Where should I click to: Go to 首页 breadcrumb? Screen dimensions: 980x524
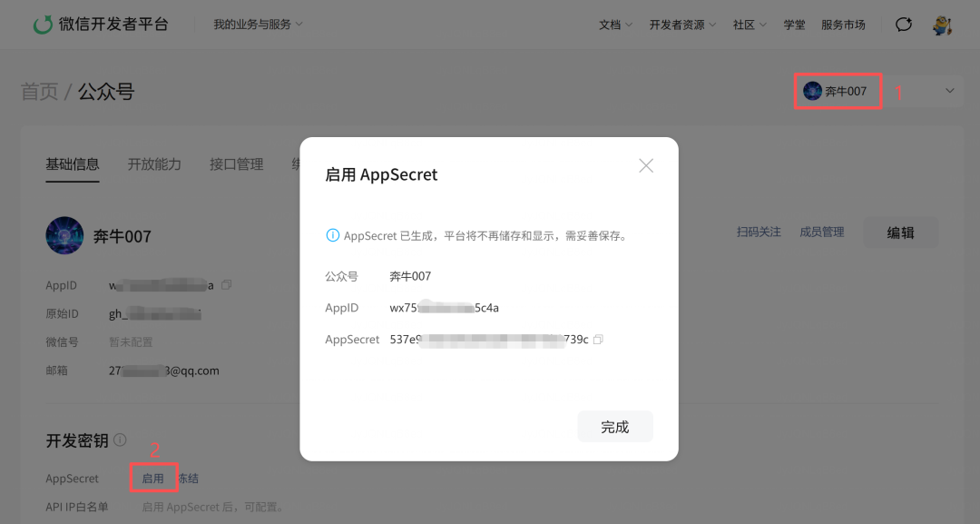coord(39,92)
